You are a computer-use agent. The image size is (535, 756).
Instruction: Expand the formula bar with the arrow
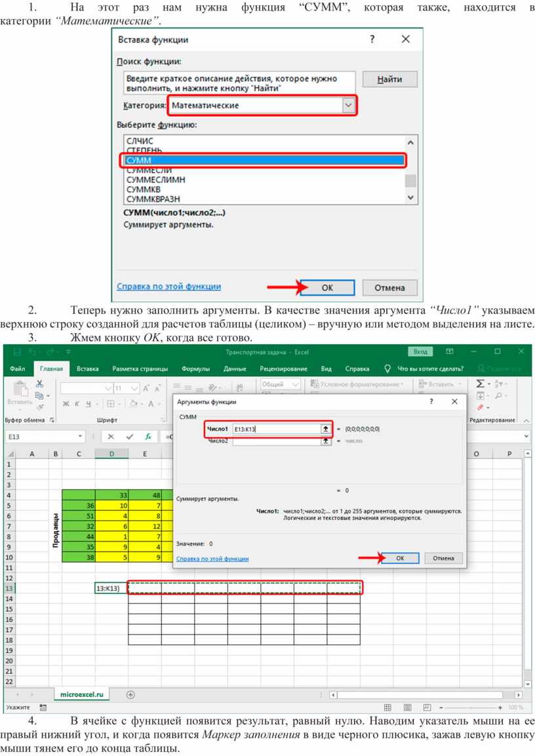pos(526,436)
